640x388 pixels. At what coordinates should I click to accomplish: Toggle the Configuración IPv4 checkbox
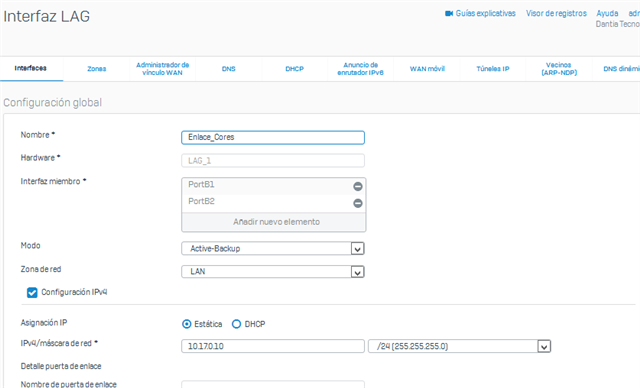(x=32, y=293)
